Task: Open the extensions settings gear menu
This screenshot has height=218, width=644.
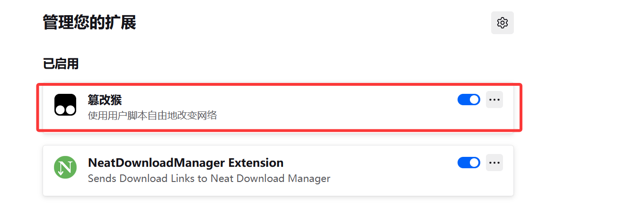Action: pyautogui.click(x=502, y=23)
